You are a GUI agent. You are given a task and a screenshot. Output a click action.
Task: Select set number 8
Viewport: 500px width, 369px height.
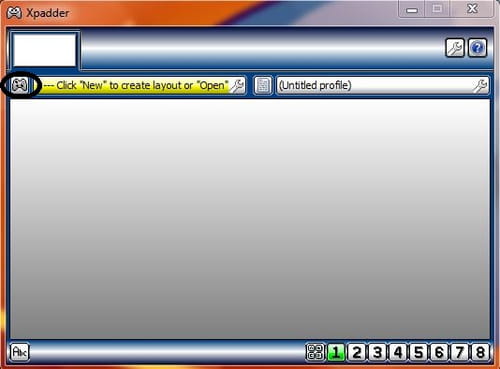480,352
